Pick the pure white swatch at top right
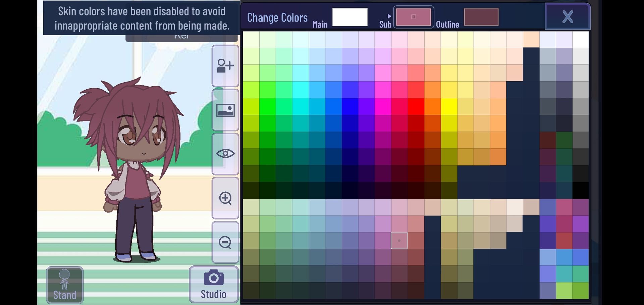This screenshot has width=644, height=305. coord(581,40)
